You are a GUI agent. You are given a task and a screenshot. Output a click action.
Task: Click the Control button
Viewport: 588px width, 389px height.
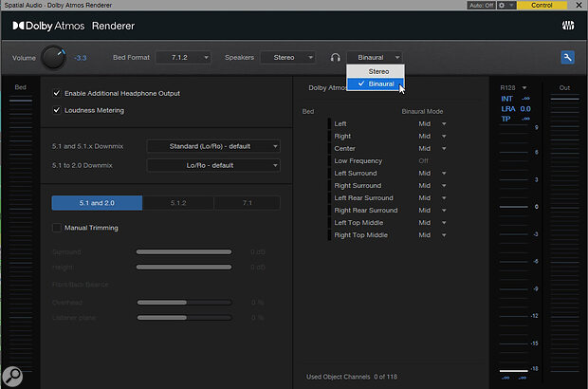click(542, 6)
